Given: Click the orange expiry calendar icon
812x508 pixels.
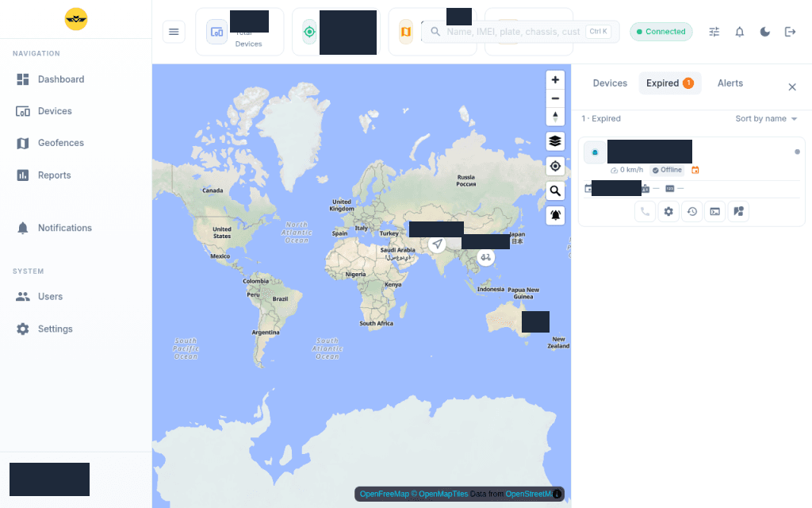Looking at the screenshot, I should point(695,170).
